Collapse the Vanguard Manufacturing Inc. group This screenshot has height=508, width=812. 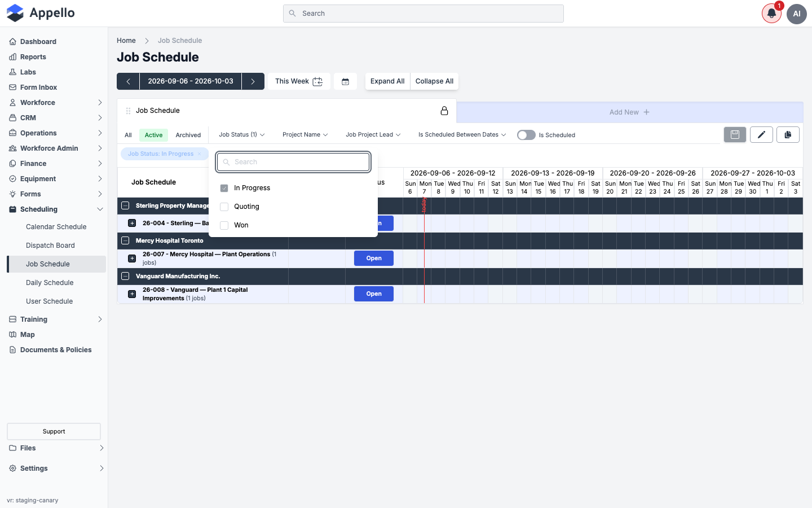125,276
